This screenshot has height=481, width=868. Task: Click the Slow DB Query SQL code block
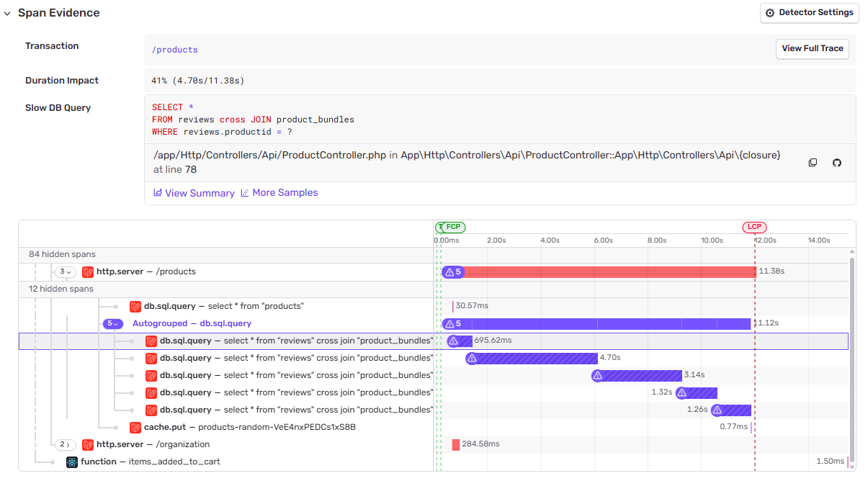click(x=500, y=120)
